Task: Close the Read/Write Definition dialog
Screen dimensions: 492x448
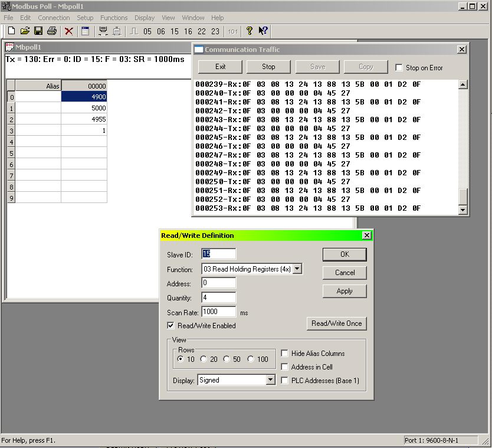Action: tap(366, 235)
